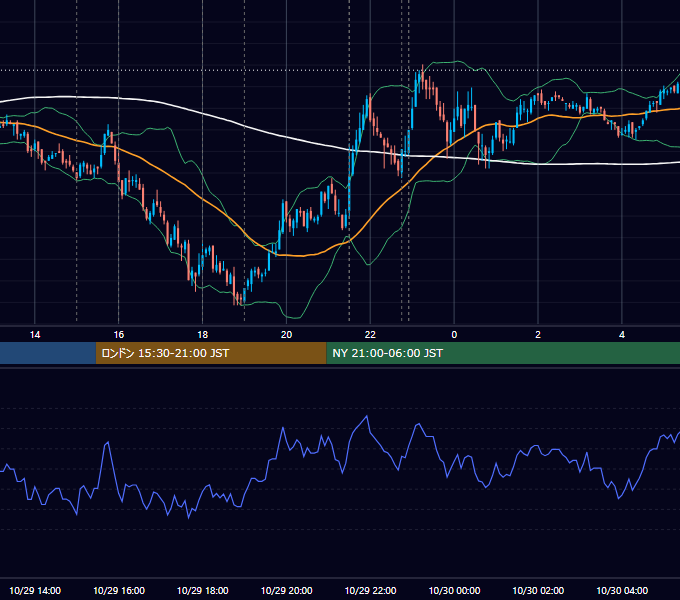Click the NY 21:00-06:00 JST session bar
Screen dimensions: 680x600
pyautogui.click(x=503, y=353)
